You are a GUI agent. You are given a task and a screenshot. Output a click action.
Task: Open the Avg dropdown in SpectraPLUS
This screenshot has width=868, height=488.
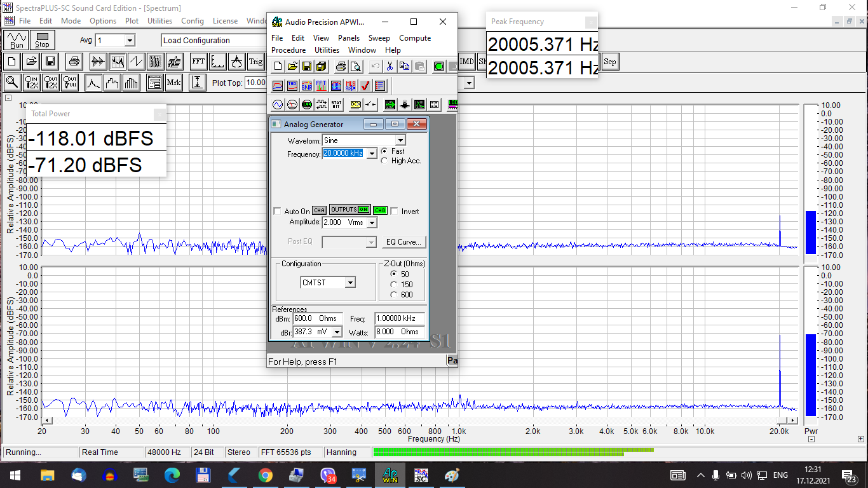coord(130,41)
